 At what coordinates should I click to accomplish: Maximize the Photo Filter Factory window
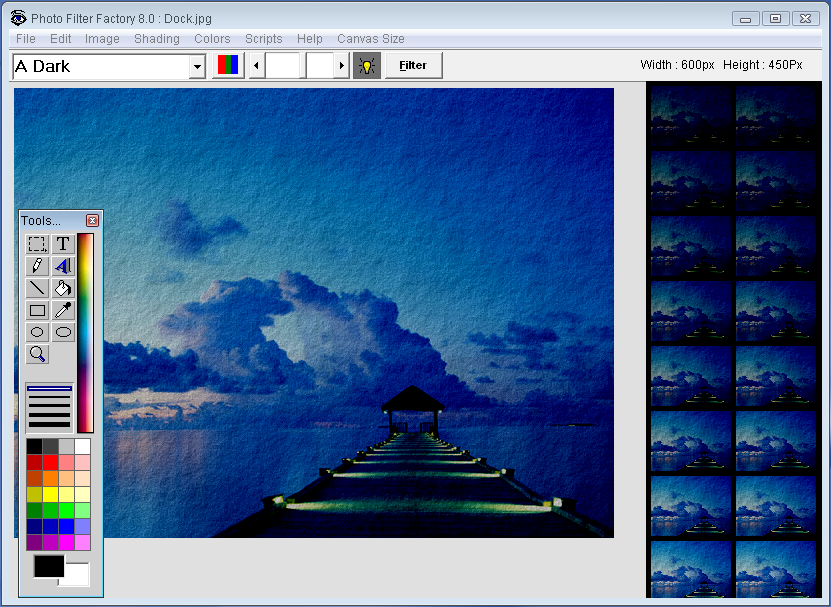(775, 19)
